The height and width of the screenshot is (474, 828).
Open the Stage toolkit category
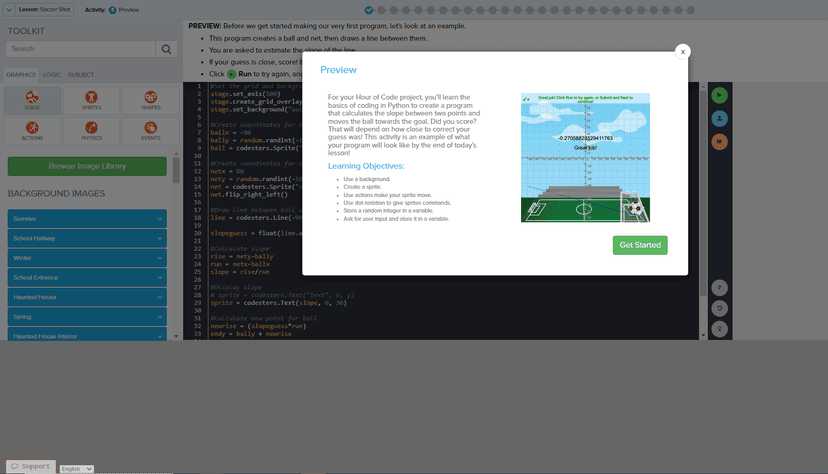click(x=32, y=100)
